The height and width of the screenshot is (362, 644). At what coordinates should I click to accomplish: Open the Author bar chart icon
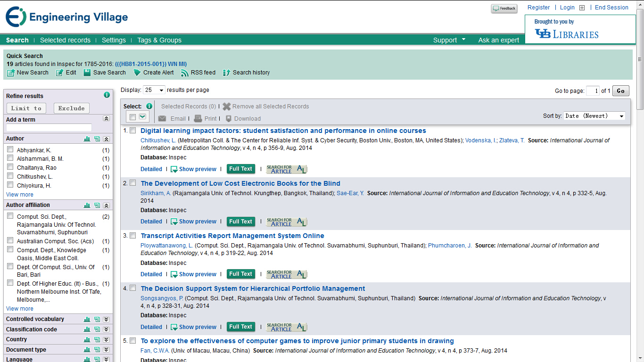[x=87, y=139]
